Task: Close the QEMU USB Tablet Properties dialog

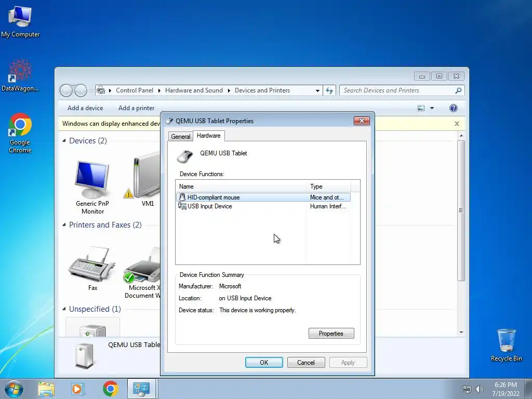Action: [362, 121]
